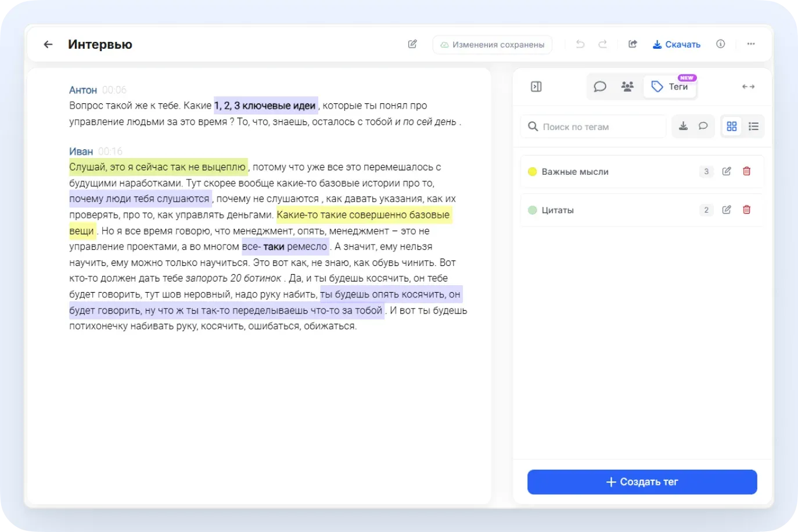The image size is (798, 532).
Task: Expand panel width with arrows icon
Action: pos(749,87)
